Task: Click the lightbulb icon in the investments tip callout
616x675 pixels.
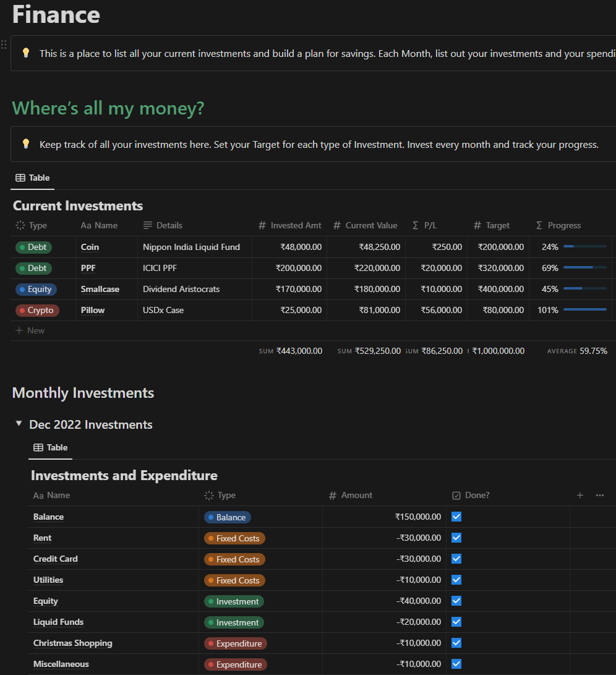Action: [26, 144]
